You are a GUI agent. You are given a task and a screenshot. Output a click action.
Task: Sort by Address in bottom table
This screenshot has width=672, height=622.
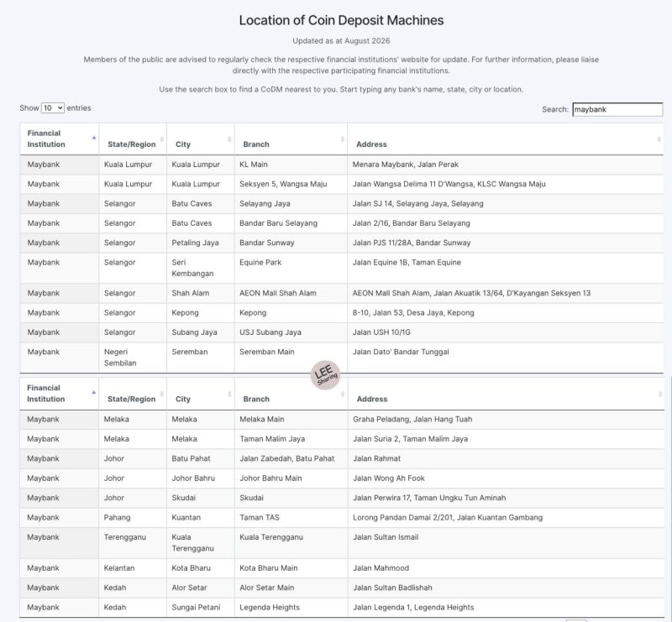(x=507, y=393)
